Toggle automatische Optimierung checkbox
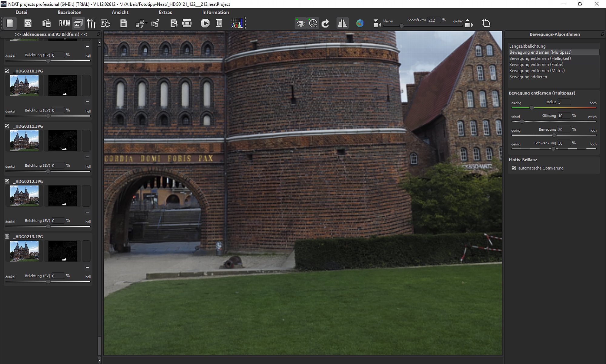The width and height of the screenshot is (606, 364). (514, 168)
